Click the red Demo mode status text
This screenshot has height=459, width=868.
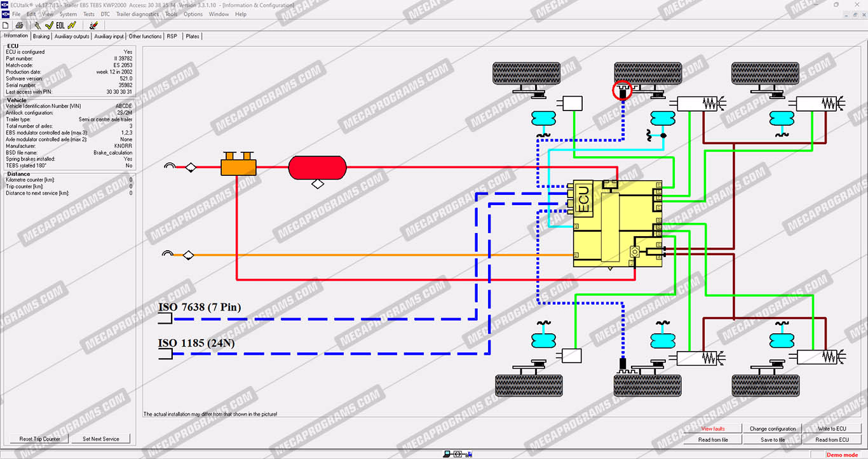point(842,455)
